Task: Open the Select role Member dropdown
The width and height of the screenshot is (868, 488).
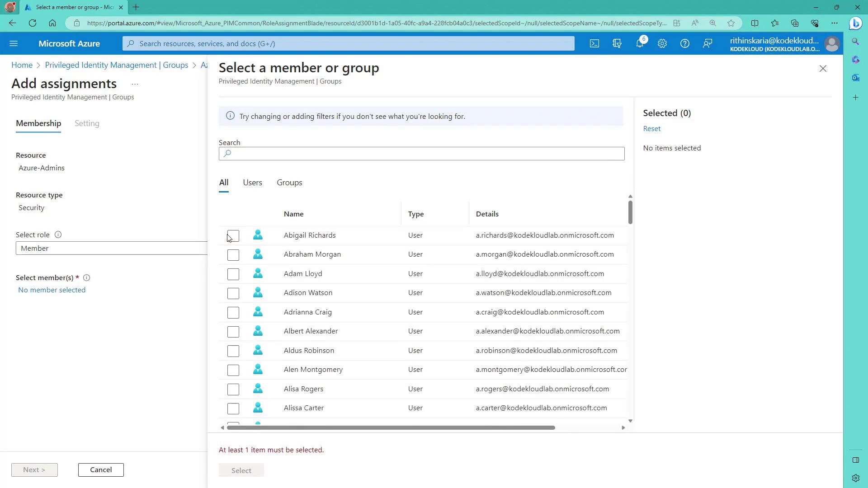Action: [111, 248]
